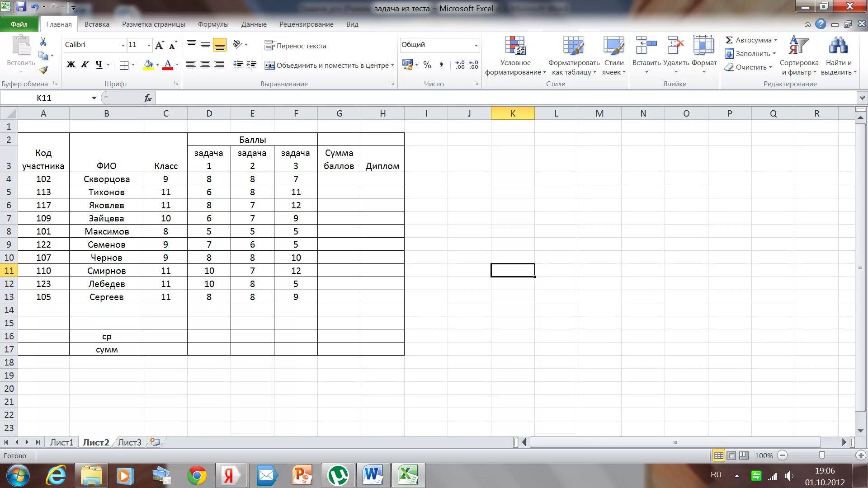The height and width of the screenshot is (488, 868).
Task: Click the Percent style icon
Action: tap(427, 65)
